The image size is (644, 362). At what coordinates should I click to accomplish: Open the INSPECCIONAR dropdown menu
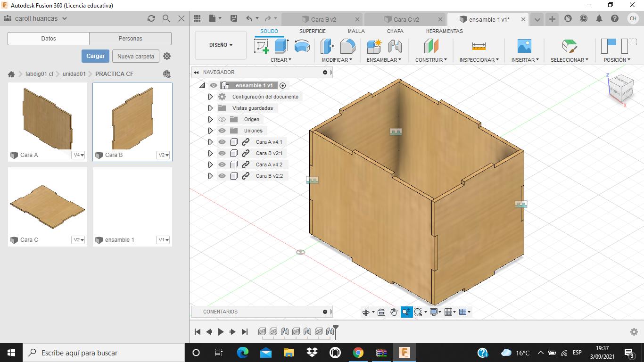479,60
